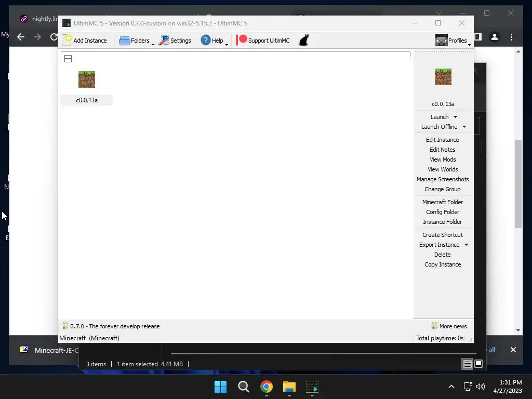
Task: Open View Worlds
Action: click(443, 169)
